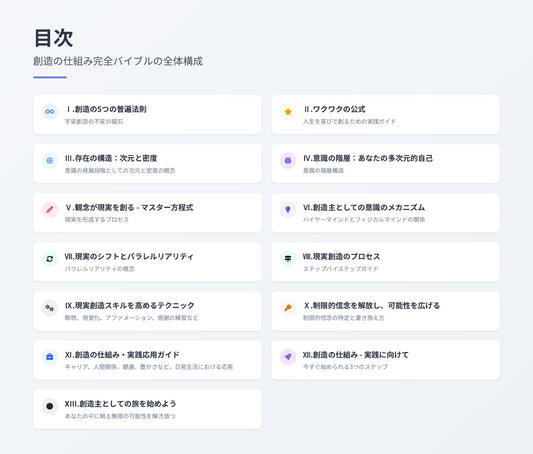Click subtitle 人生を喜びで創るための実践ガイド
Screen dimensions: 533x454
[349, 121]
